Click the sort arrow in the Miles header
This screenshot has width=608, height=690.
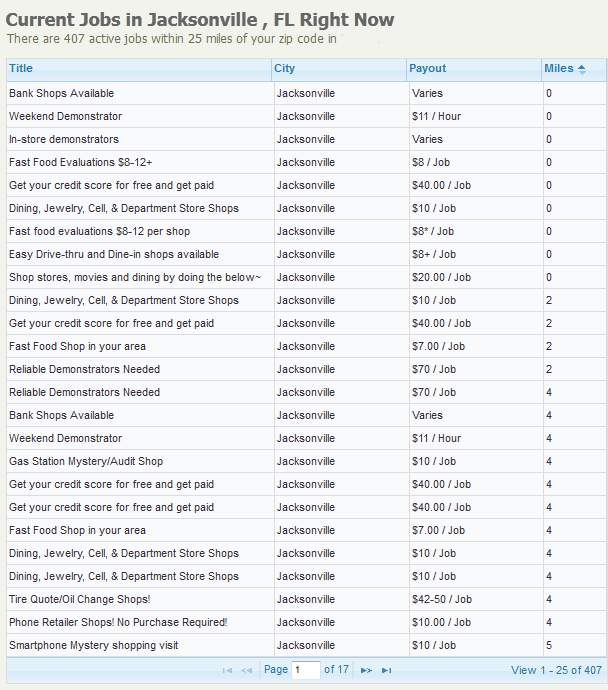(x=582, y=69)
